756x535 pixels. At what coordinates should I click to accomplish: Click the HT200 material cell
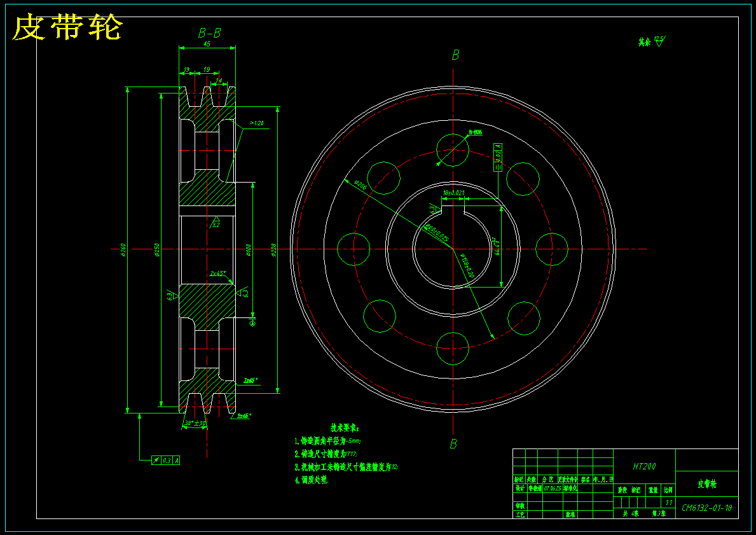click(x=645, y=466)
